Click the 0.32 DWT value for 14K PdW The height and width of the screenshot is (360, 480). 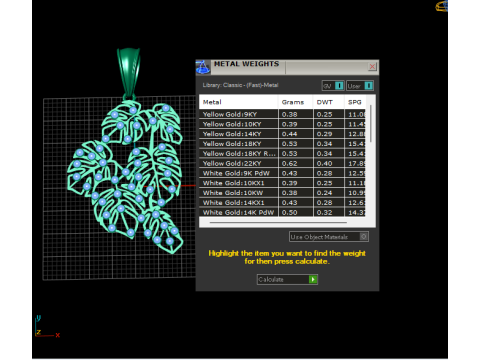324,212
